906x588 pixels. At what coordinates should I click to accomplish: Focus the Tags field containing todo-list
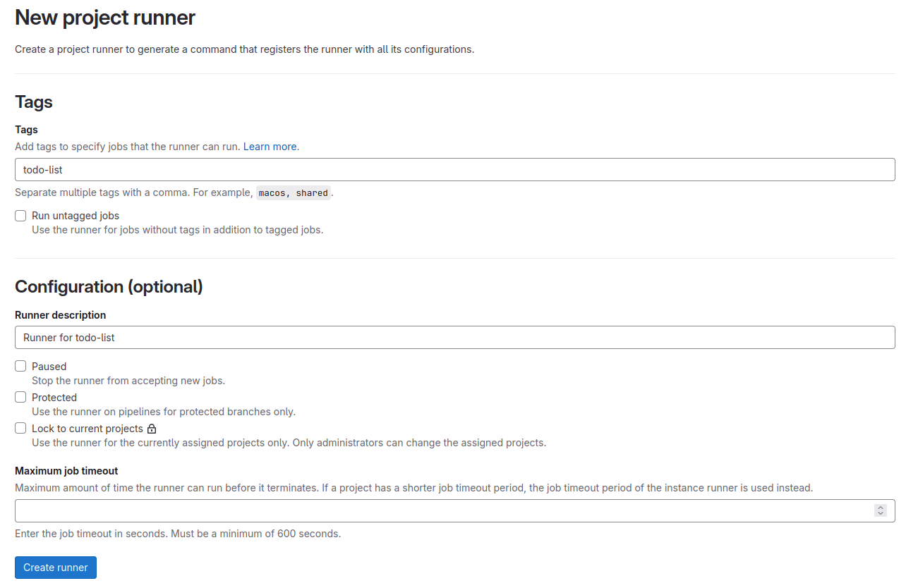click(x=455, y=170)
